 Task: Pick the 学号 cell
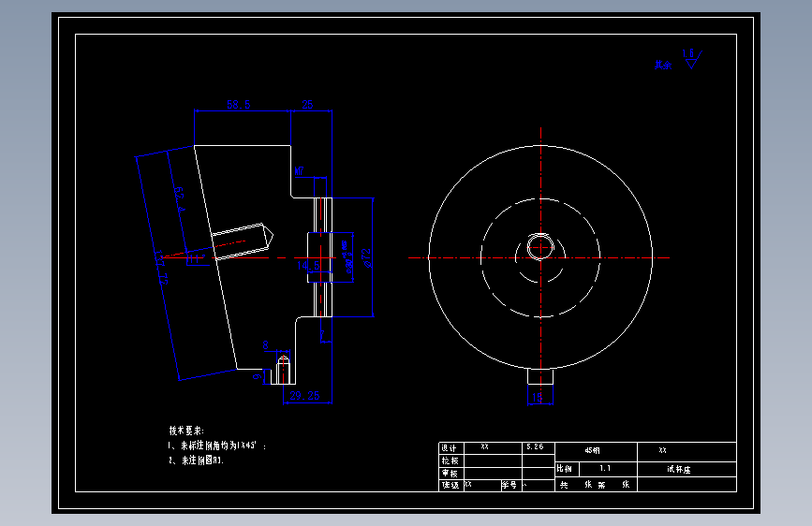point(509,485)
